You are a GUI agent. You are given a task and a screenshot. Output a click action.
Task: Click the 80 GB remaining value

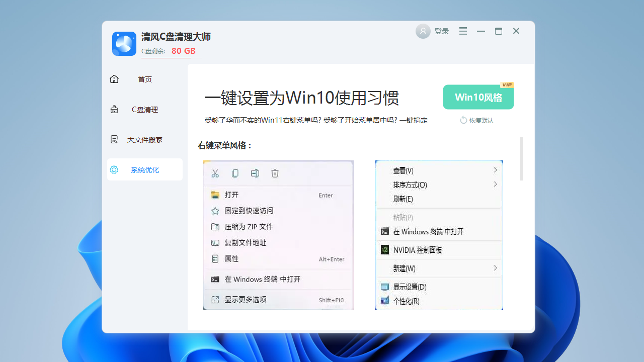click(184, 51)
